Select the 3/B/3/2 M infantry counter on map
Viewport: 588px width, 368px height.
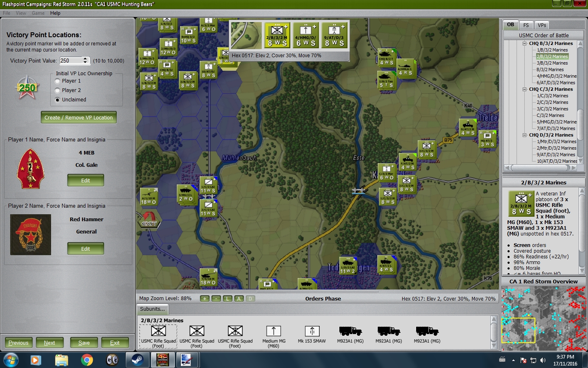coord(187,81)
